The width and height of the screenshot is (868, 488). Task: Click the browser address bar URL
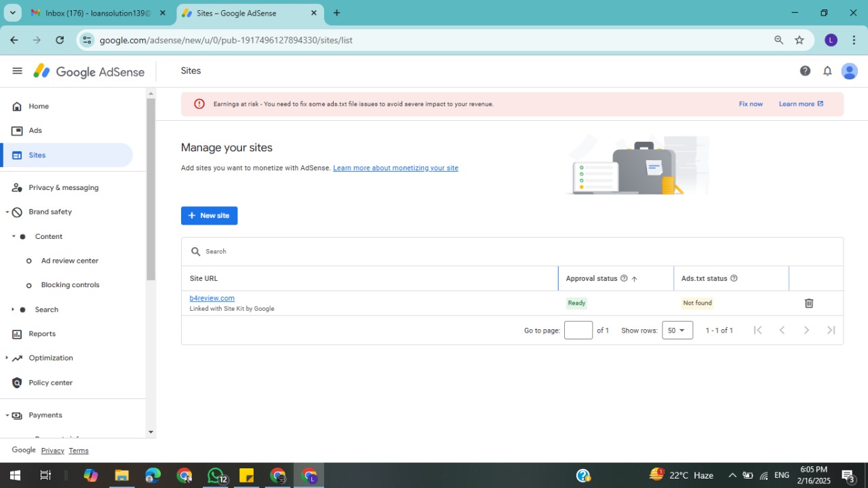pos(226,40)
